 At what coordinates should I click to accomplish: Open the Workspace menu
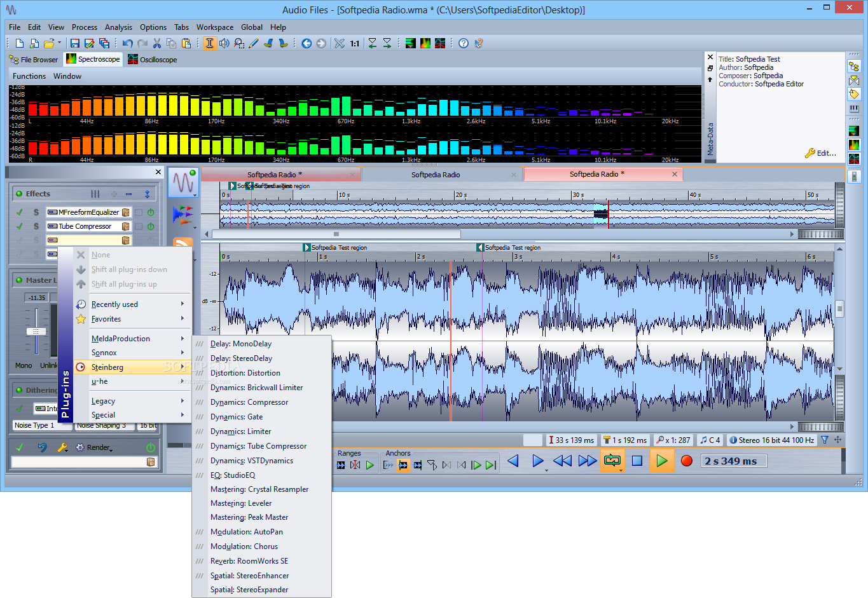[x=215, y=27]
